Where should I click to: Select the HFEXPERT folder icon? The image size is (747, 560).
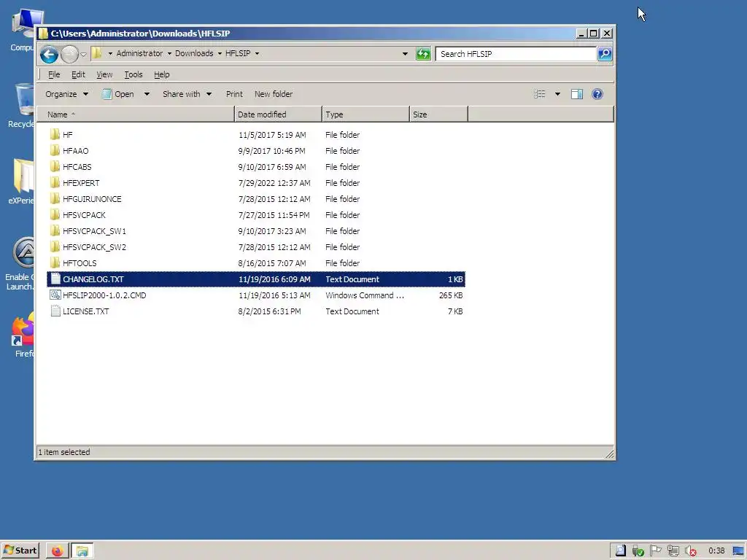(x=55, y=183)
